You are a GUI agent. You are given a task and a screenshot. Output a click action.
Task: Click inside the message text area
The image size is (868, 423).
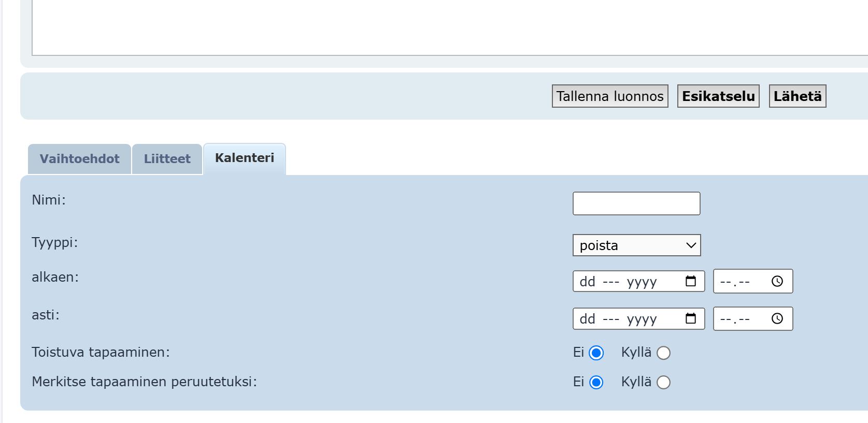pos(446,26)
